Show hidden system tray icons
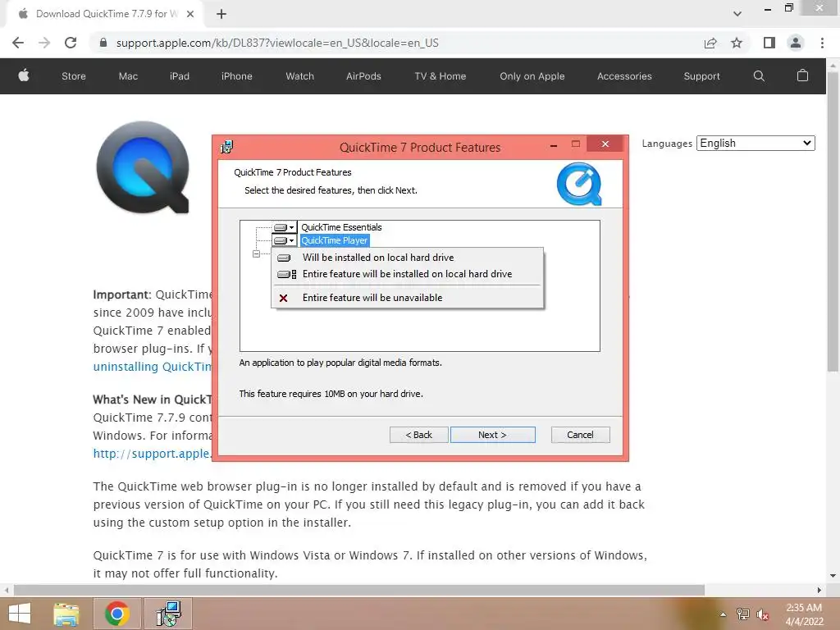The width and height of the screenshot is (840, 630). tap(723, 614)
